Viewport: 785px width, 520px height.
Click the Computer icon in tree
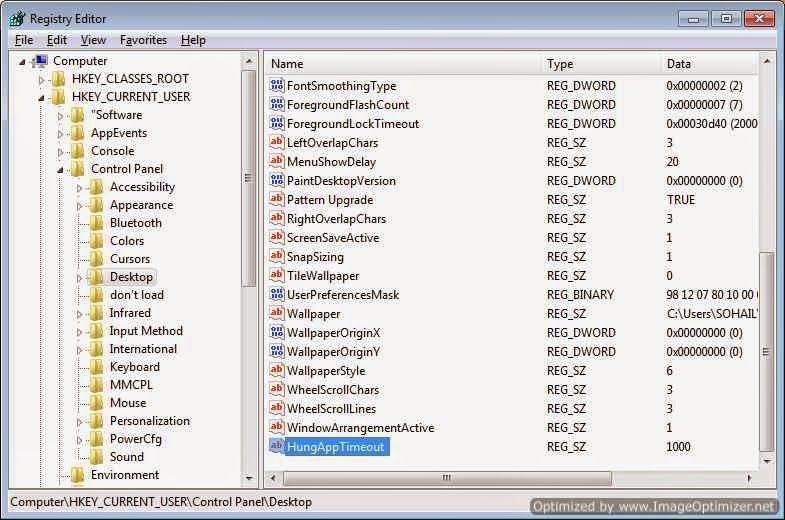point(40,61)
